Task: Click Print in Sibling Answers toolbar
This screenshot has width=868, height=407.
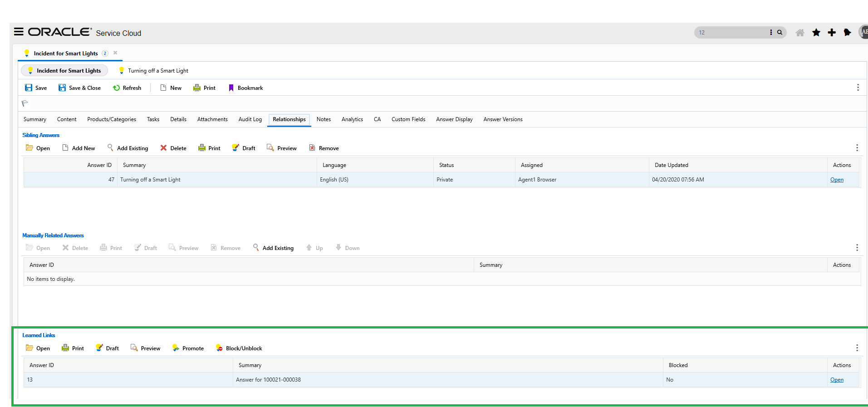Action: click(x=209, y=148)
